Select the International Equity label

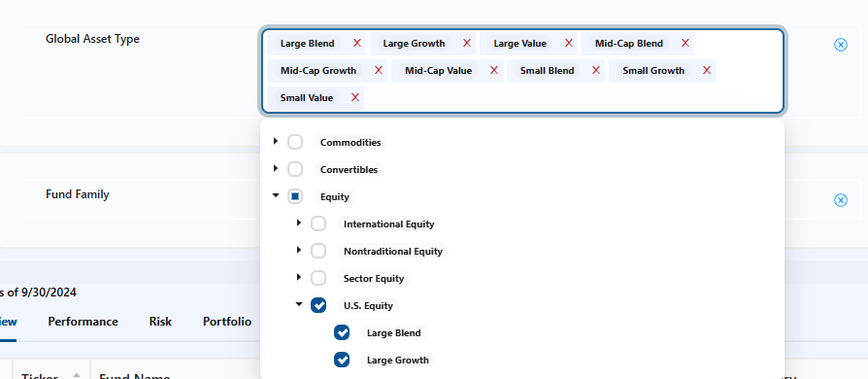pos(388,224)
